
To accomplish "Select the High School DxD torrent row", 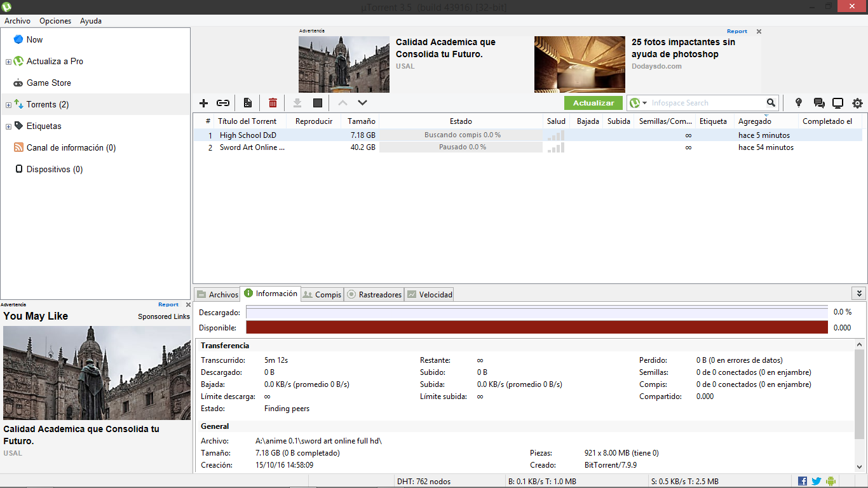I will click(527, 135).
